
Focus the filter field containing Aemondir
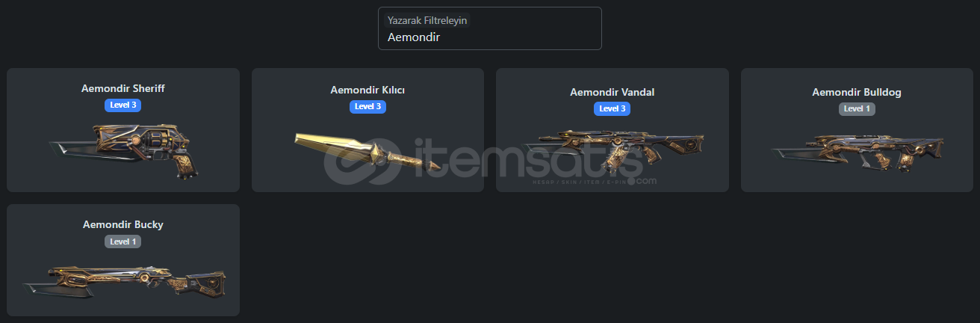coord(490,28)
